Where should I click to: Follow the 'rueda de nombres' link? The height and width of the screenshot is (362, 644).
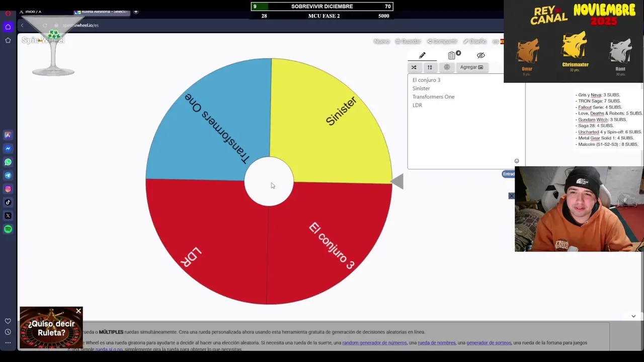pos(437,343)
